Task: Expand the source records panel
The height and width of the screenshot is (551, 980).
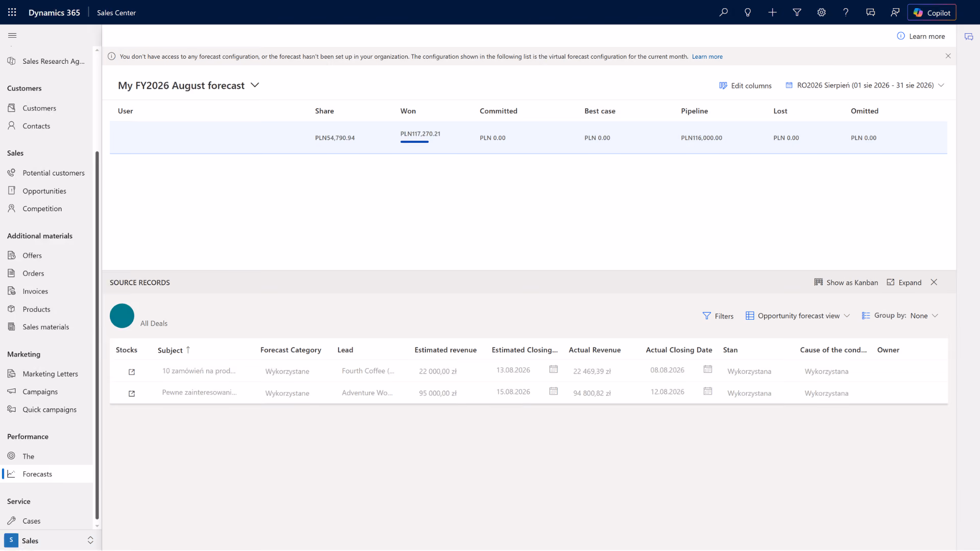Action: [904, 282]
